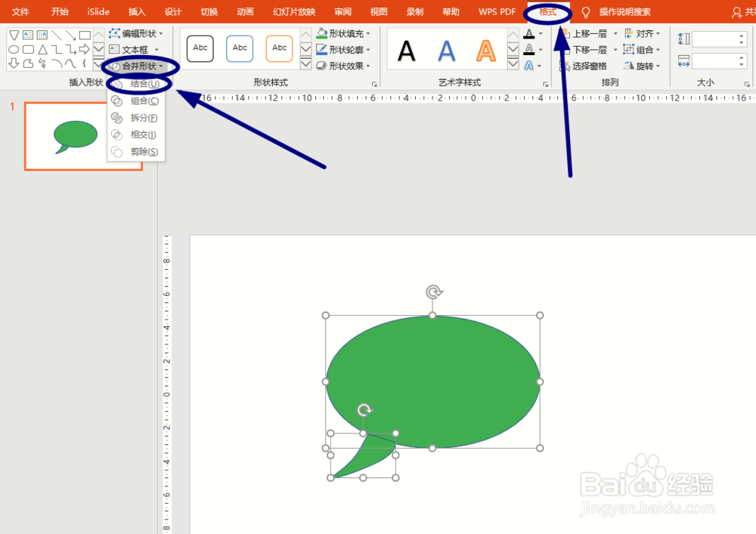Select the freeform shape tool
The image size is (756, 534).
pos(29,63)
